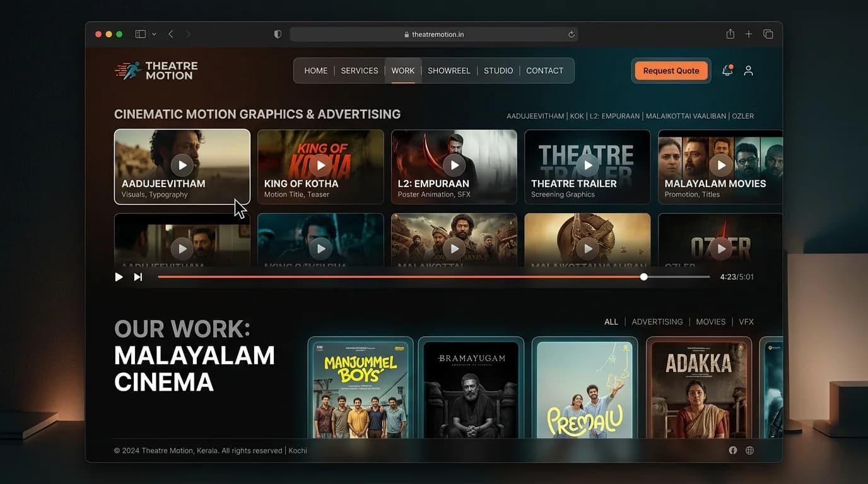
Task: Click the Request Quote button
Action: tap(671, 71)
